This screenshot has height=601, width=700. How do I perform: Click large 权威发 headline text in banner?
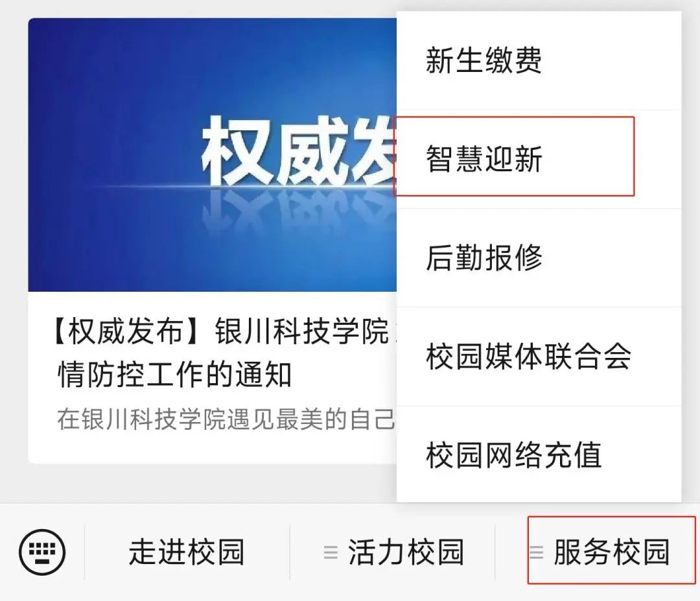pyautogui.click(x=298, y=151)
